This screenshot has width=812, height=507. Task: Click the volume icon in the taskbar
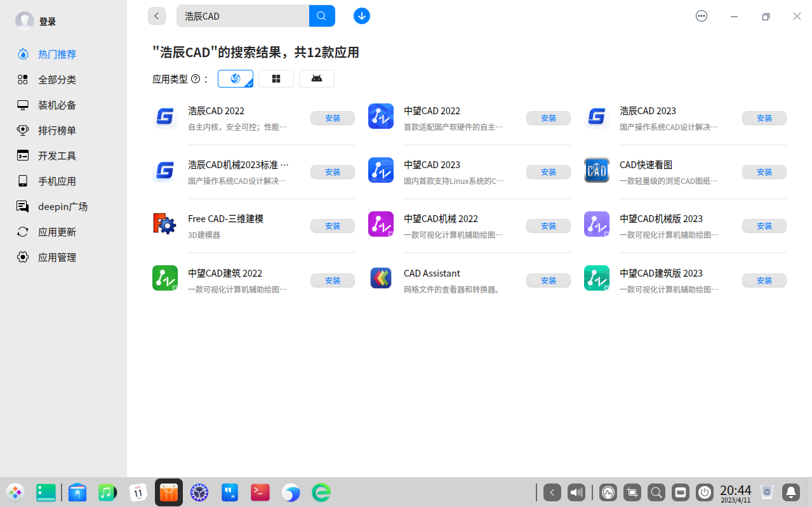pyautogui.click(x=576, y=492)
